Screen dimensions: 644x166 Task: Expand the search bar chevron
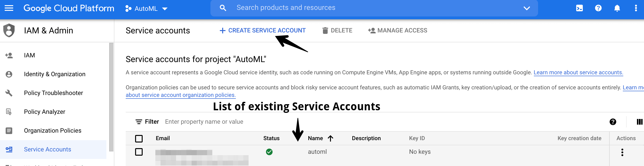coord(527,8)
